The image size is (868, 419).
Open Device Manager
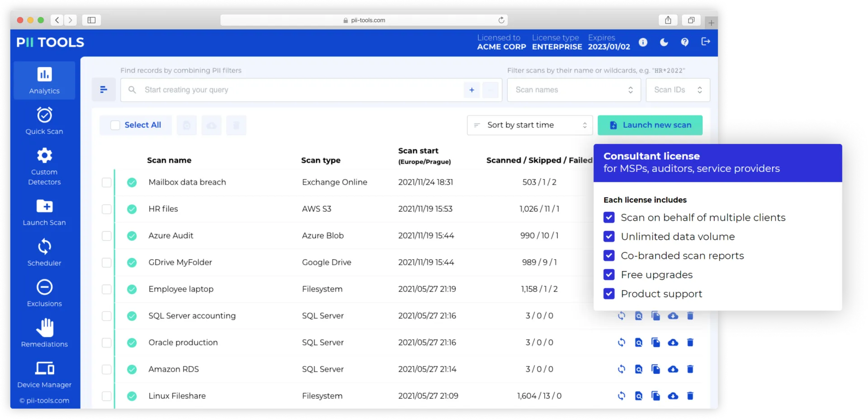[x=44, y=374]
